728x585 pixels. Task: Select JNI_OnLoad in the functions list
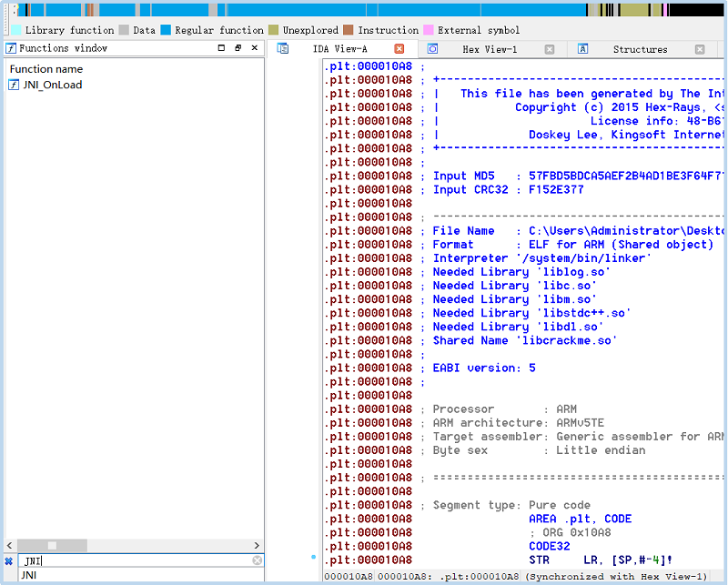click(x=53, y=85)
